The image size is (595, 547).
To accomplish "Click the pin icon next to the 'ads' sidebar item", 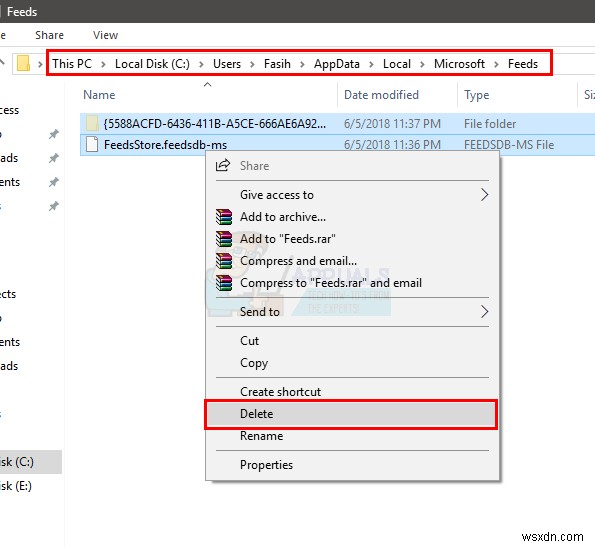I will pyautogui.click(x=54, y=158).
